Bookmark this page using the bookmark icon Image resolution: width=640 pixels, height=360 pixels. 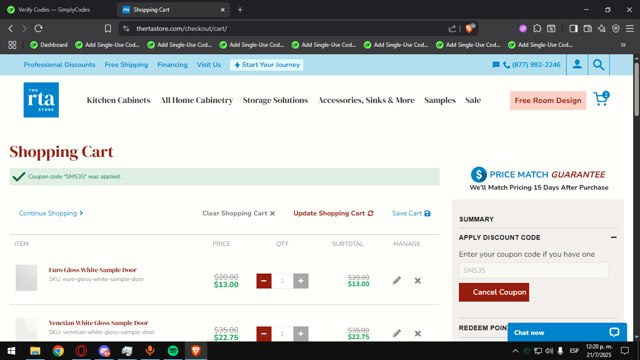tap(108, 29)
